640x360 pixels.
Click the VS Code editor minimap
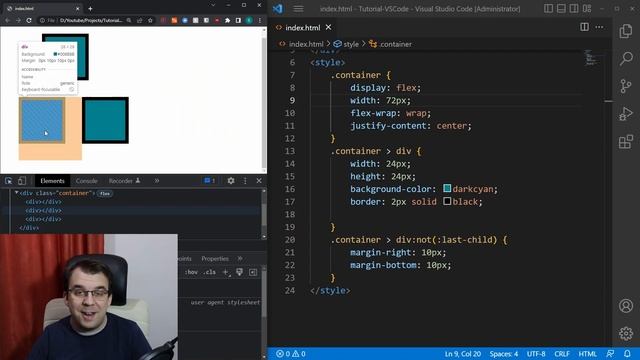(x=591, y=58)
